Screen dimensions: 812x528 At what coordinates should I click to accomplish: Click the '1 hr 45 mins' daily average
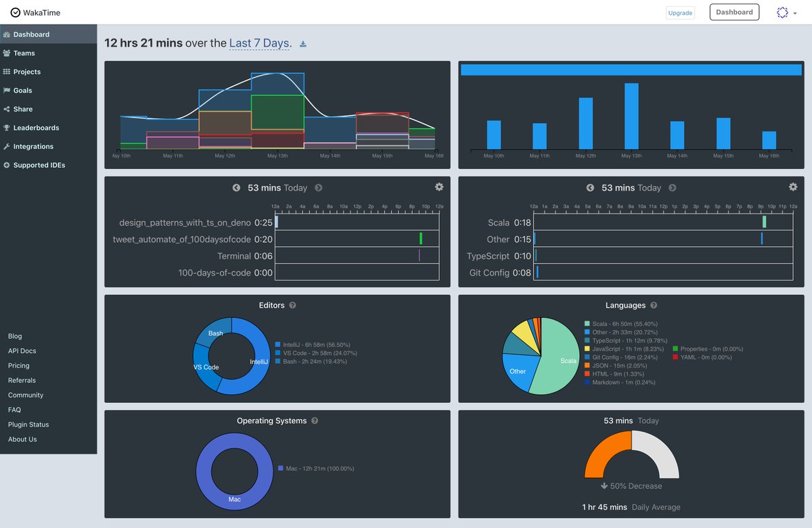coord(605,507)
